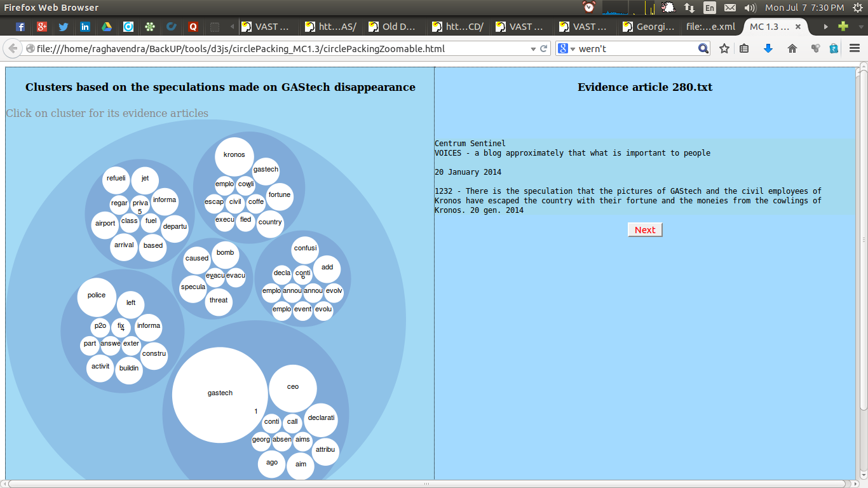This screenshot has width=868, height=488.
Task: Select the large 'gastech' circle
Action: click(220, 395)
